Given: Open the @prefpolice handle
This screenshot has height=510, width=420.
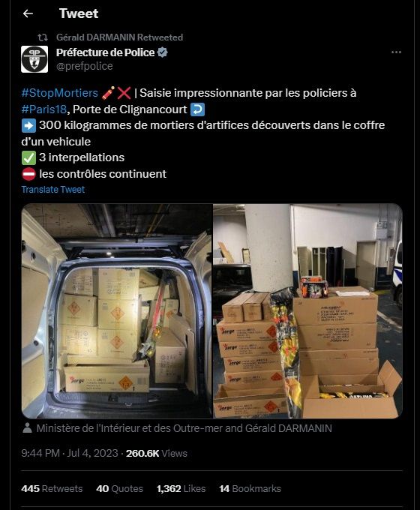Looking at the screenshot, I should pos(84,66).
